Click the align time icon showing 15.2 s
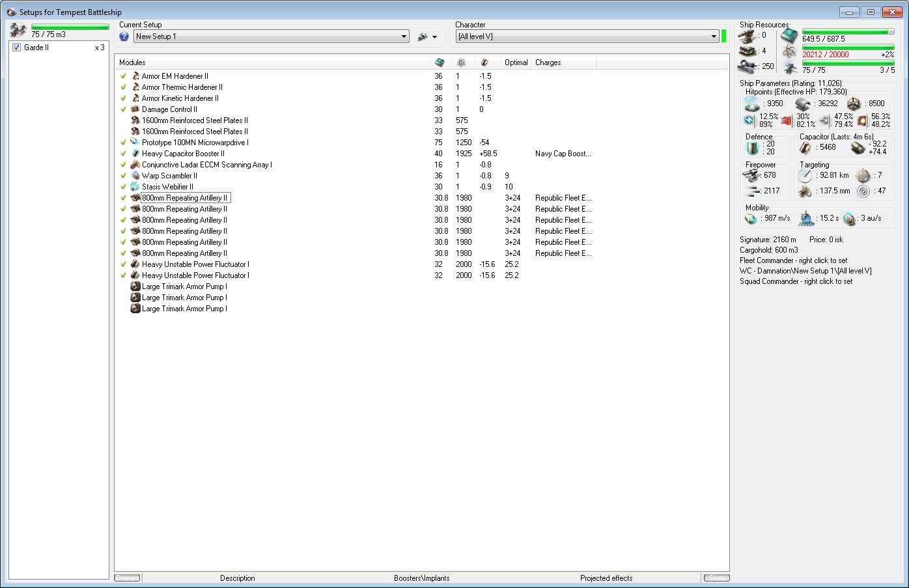This screenshot has height=588, width=909. click(x=807, y=218)
